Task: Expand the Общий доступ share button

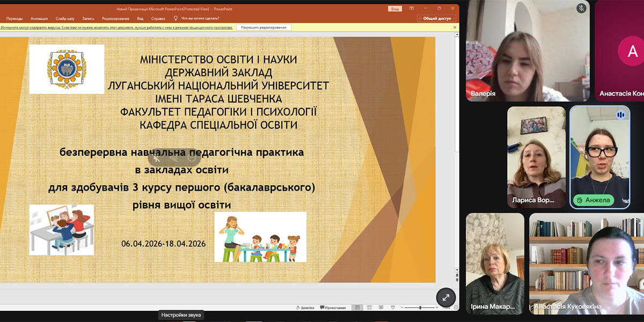Action: (436, 18)
